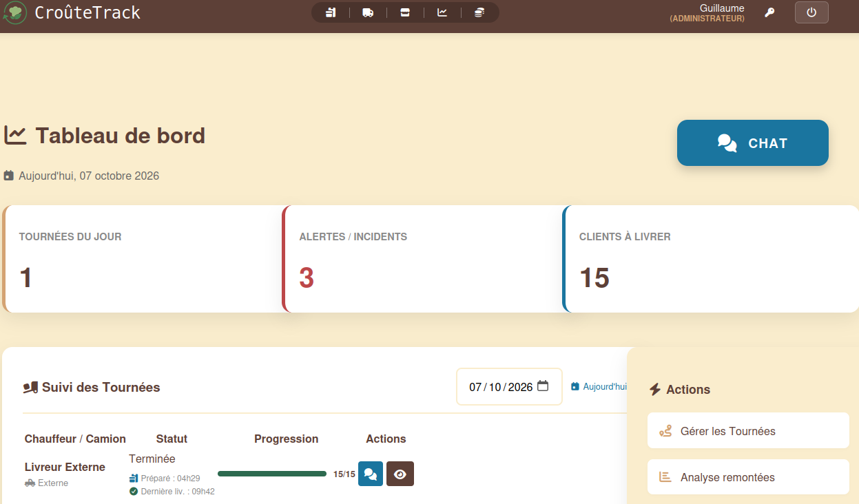
Task: Click the Chauffeur / Camion column header
Action: 75,439
